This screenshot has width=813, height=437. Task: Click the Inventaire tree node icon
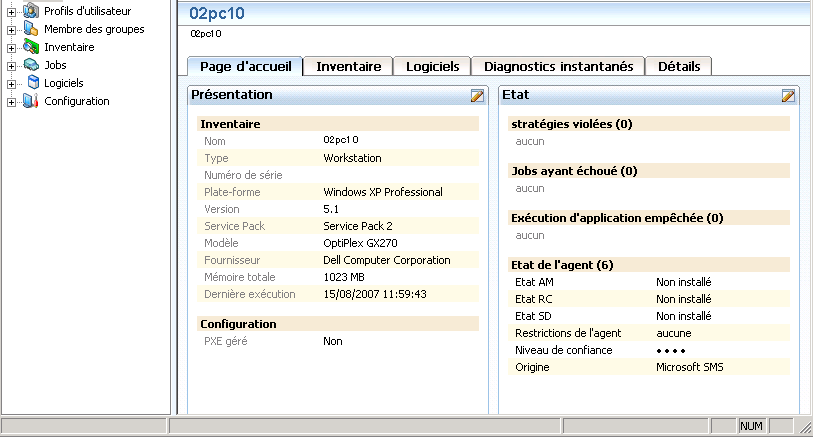point(32,47)
